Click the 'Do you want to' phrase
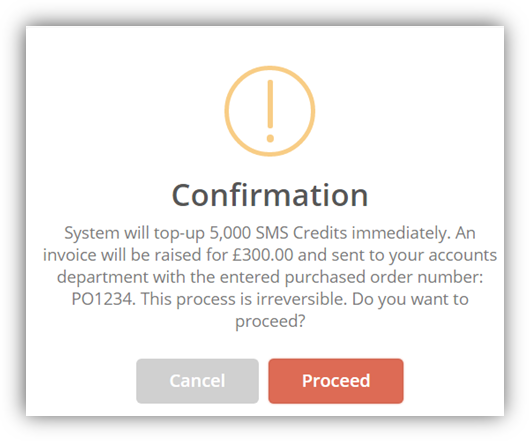This screenshot has width=529, height=441. click(x=410, y=300)
